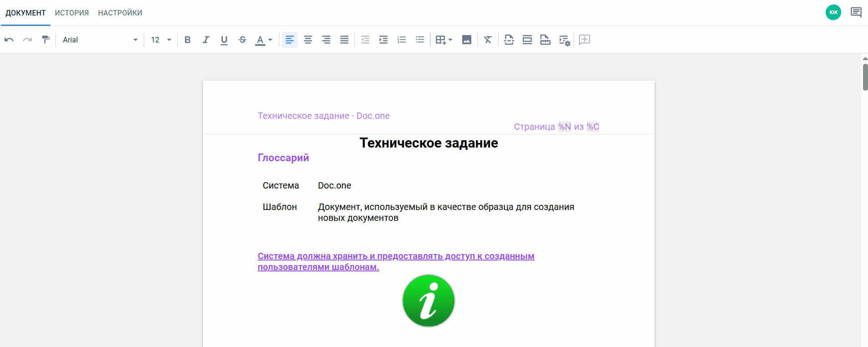Screen dimensions: 868x347
Task: Click the scrollbar up arrow
Action: coord(865,58)
